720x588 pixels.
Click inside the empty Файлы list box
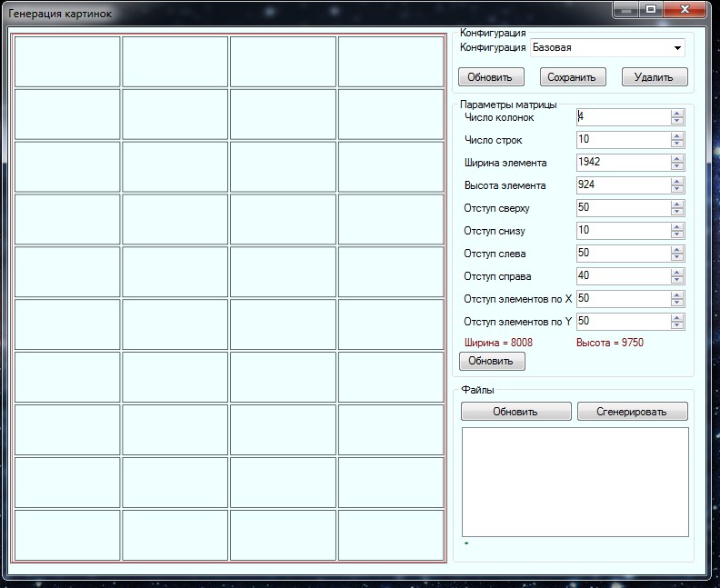pos(575,482)
